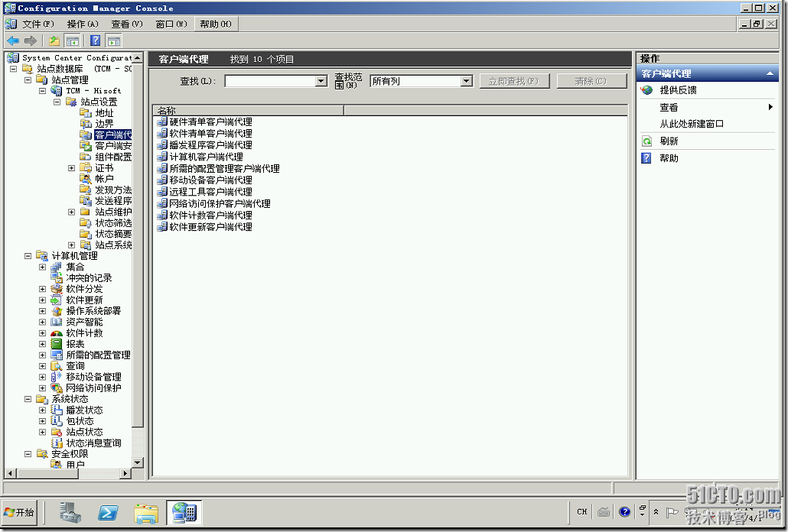Click the 报表 green icon in tree
Image resolution: width=788 pixels, height=532 pixels.
57,344
